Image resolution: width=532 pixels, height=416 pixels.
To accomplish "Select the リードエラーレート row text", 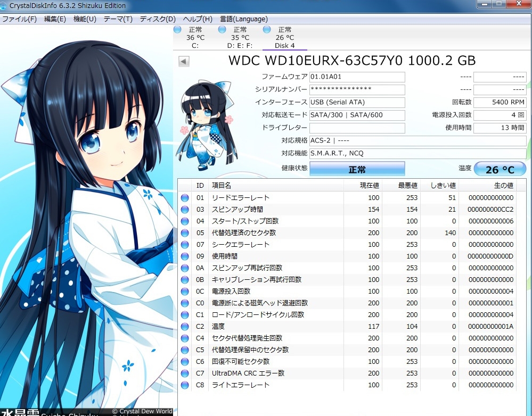I will click(x=241, y=198).
